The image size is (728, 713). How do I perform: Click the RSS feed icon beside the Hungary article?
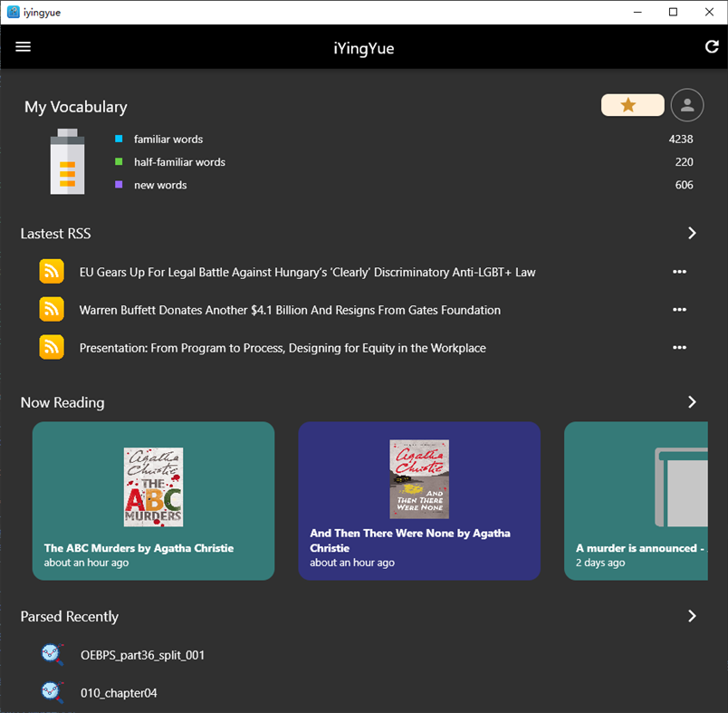[x=52, y=271]
